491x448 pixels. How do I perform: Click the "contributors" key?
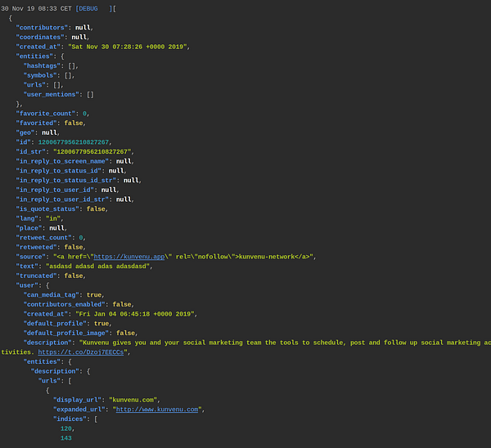pyautogui.click(x=42, y=28)
